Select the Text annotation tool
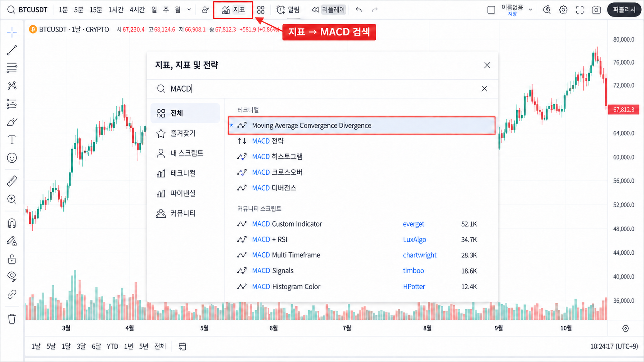644x362 pixels. [x=12, y=140]
